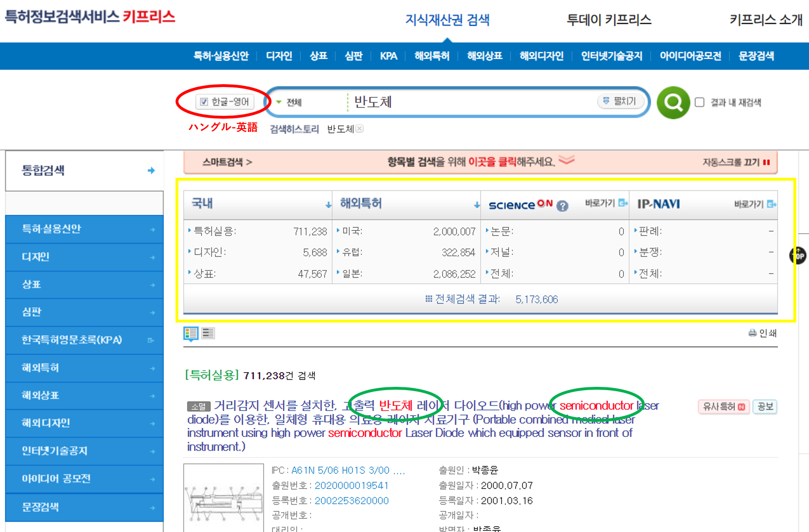Click the 공보 button
This screenshot has height=532, width=809.
point(765,407)
